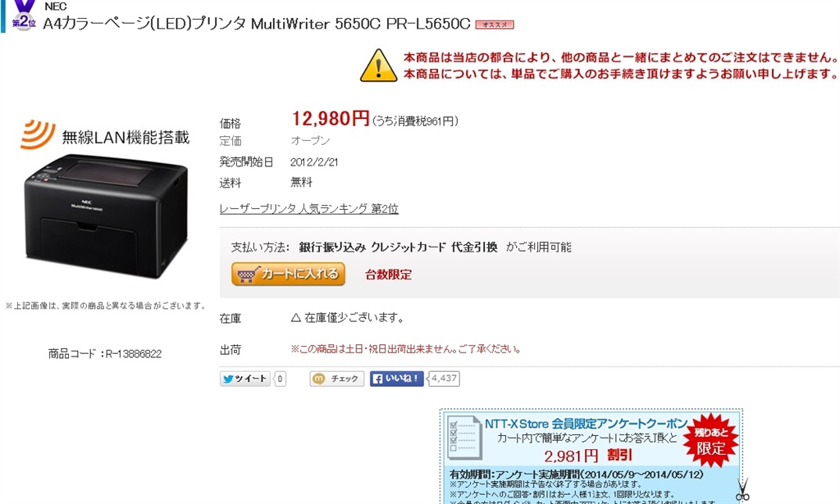Click the Facebook いいね! like button
Viewport: 840px width, 504px height.
pos(396,379)
